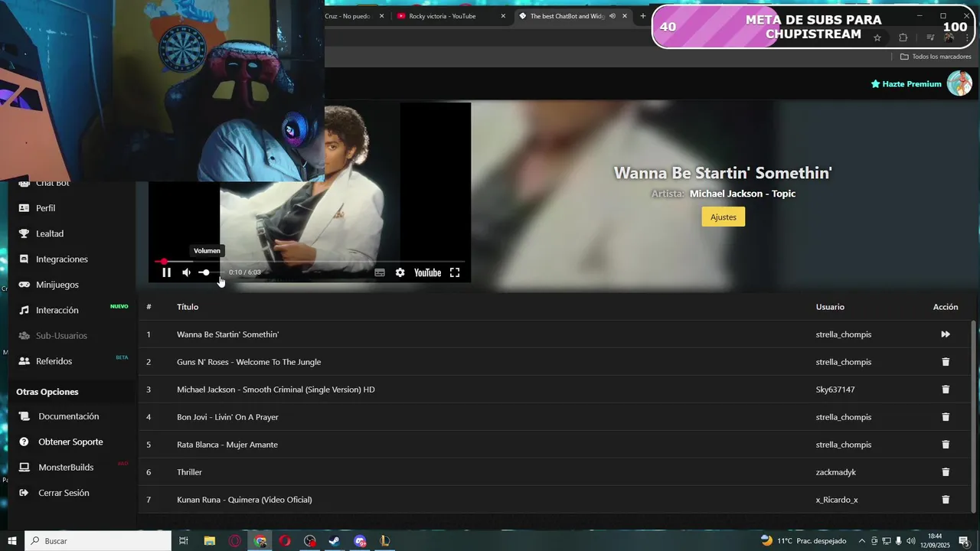Viewport: 980px width, 551px height.
Task: Select Kunan Runa - Quimera title text
Action: pos(244,500)
